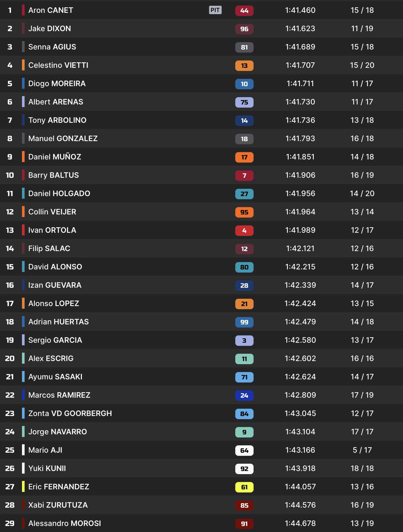Image resolution: width=403 pixels, height=532 pixels.
Task: Click the white number 64 badge
Action: click(x=244, y=451)
